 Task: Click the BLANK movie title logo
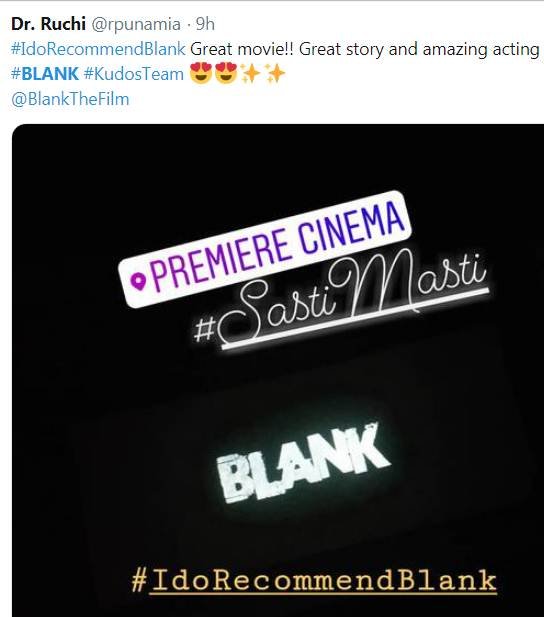click(x=303, y=464)
